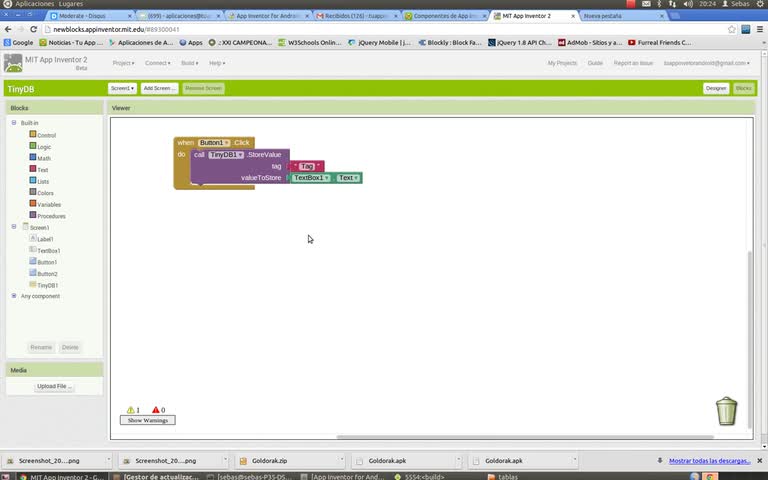Open the Math blocks drawer
This screenshot has width=768, height=480.
pos(40,158)
